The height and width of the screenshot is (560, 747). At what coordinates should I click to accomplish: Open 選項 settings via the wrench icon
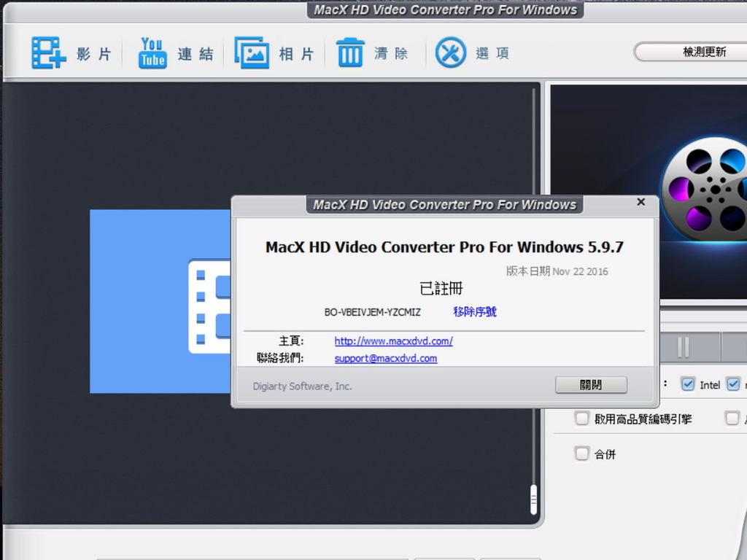pos(450,52)
